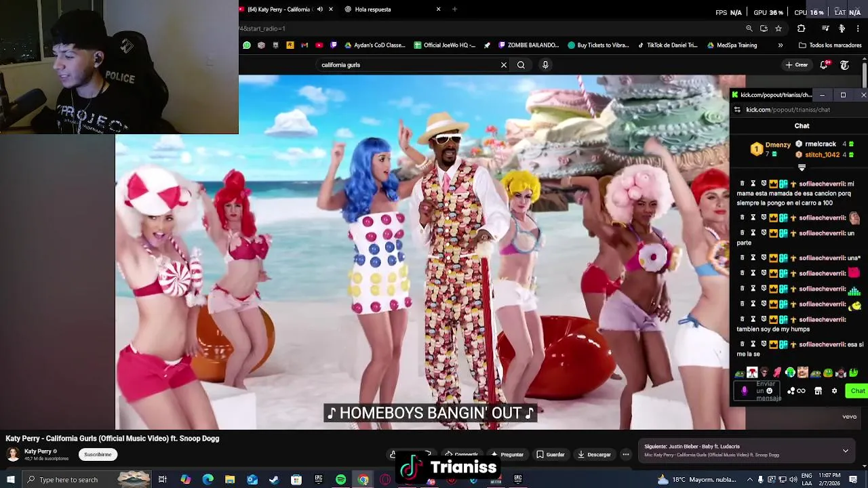Screen dimensions: 868x488
Task: Open emoji picker in Kick chat input
Action: click(x=769, y=391)
